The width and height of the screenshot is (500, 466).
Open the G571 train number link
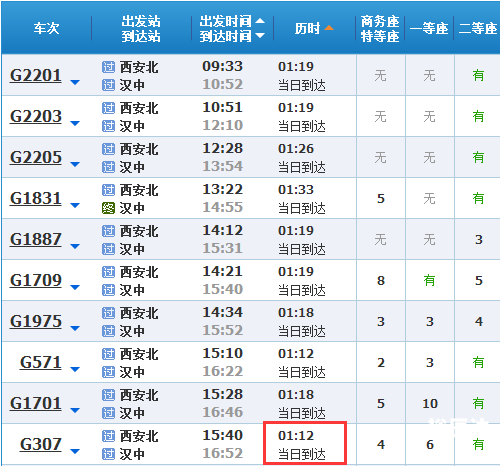point(41,362)
